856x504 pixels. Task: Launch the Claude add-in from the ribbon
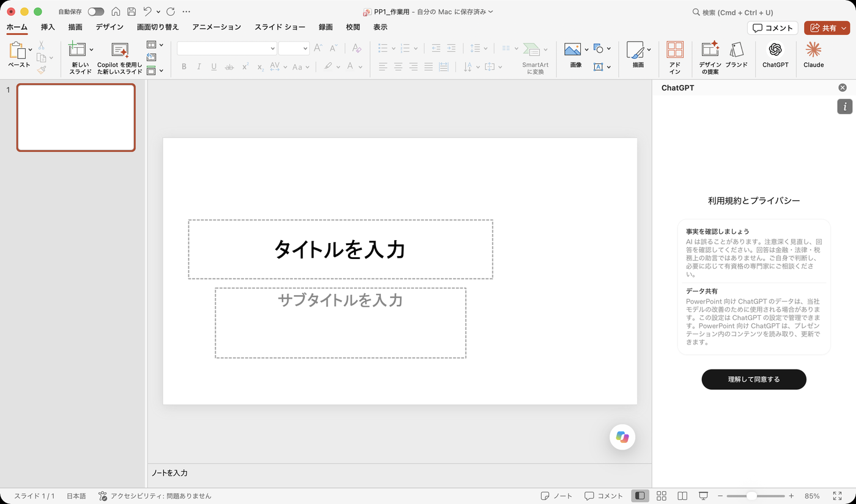click(813, 54)
